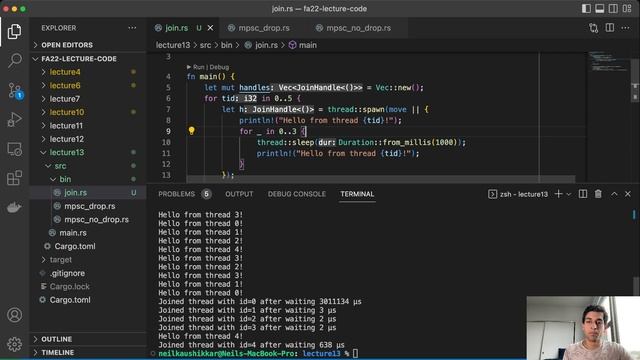Select the zsh - lecture13 terminal label
Viewport: 640px width, 360px height.
[x=518, y=194]
